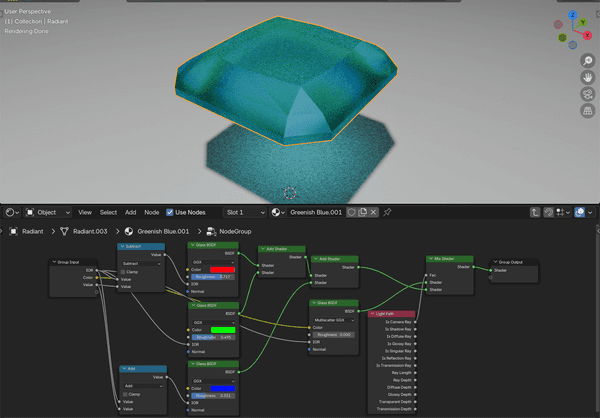This screenshot has width=600, height=418.
Task: Activate the pan hand tool in viewport
Action: 587,76
